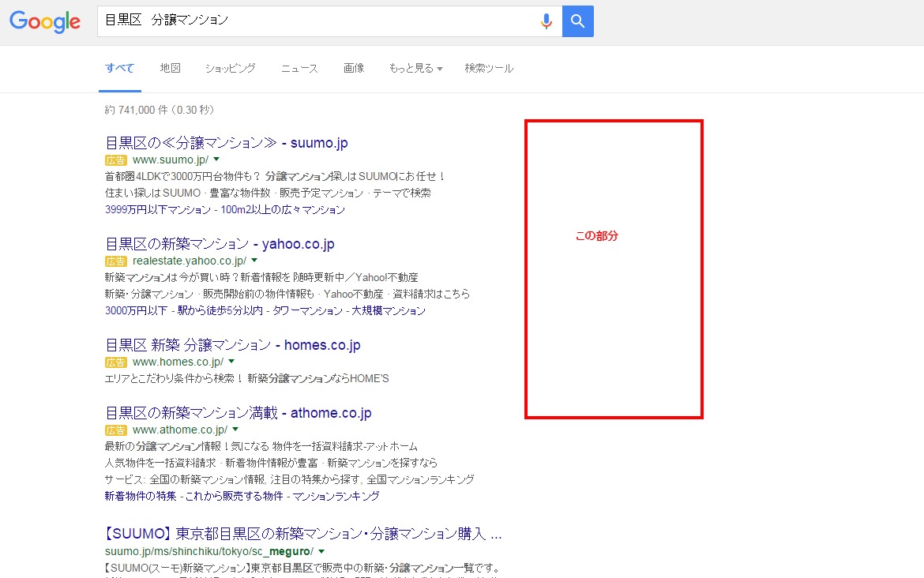Click the green URL www.athome.co.jp/
The width and height of the screenshot is (924, 578).
point(180,430)
